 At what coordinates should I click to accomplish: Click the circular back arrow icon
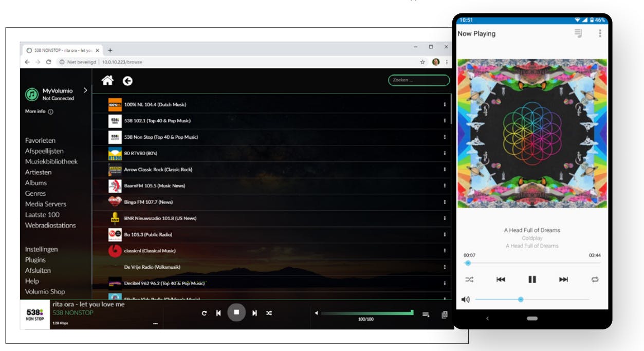pos(127,81)
